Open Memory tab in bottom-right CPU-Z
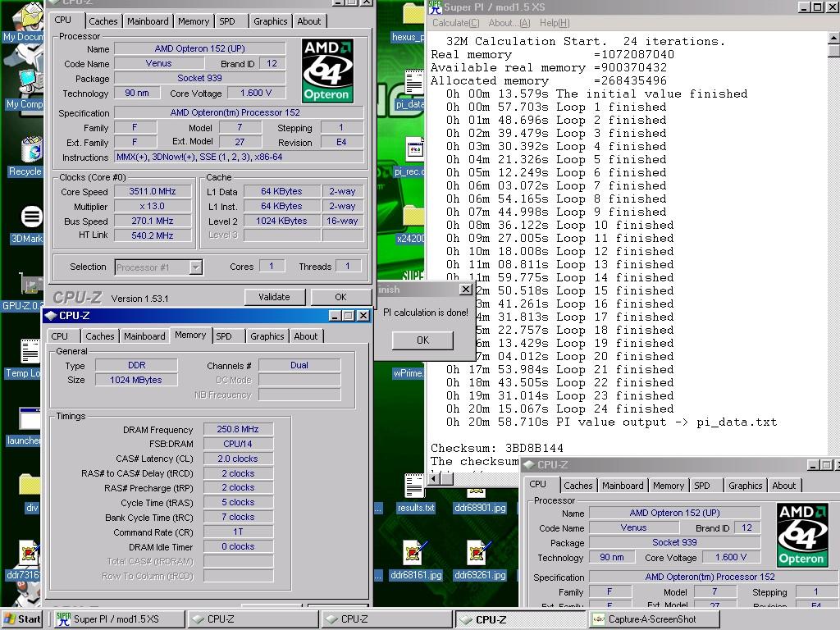The image size is (840, 630). (x=668, y=486)
